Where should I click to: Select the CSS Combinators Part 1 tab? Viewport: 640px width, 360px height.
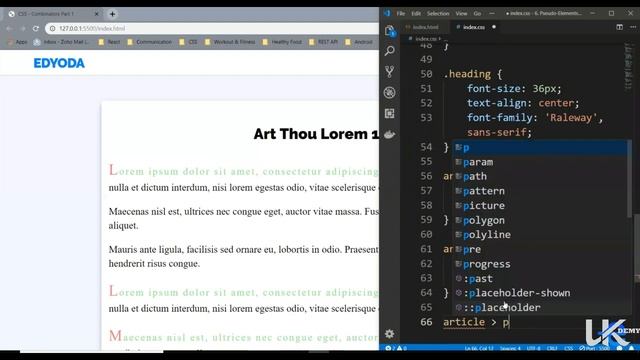click(54, 14)
